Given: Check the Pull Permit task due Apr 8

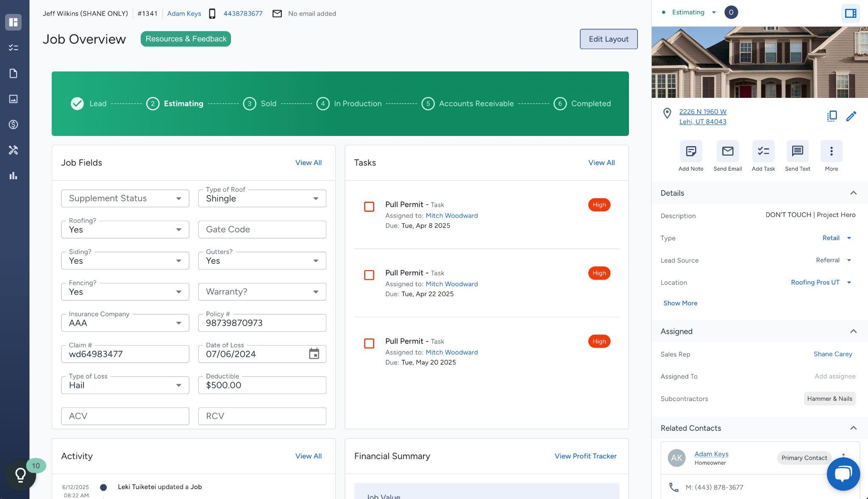Looking at the screenshot, I should [369, 207].
